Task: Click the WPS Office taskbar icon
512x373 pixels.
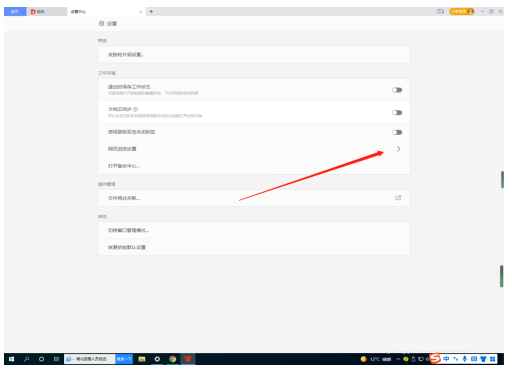Action: point(188,359)
